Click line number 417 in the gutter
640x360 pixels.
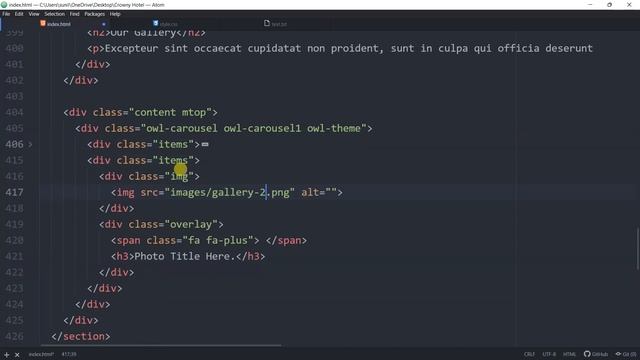(x=14, y=192)
